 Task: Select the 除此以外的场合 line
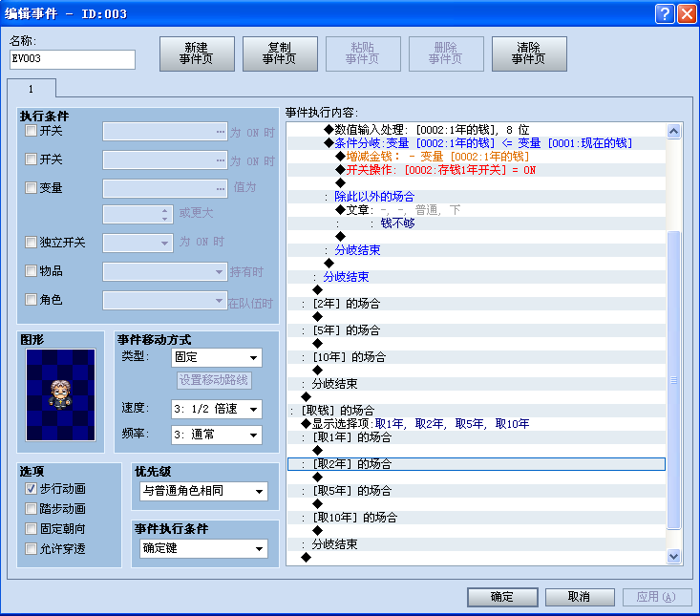pos(477,197)
